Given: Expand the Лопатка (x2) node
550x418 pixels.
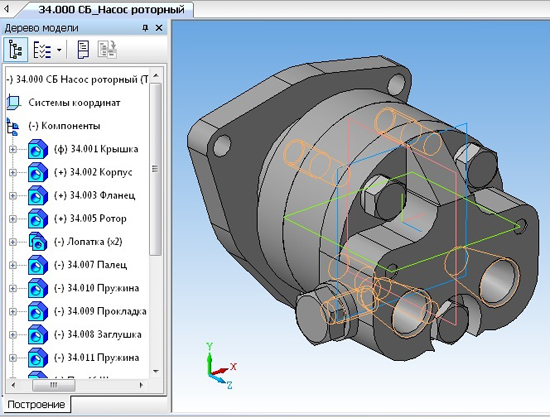Looking at the screenshot, I should coord(13,242).
